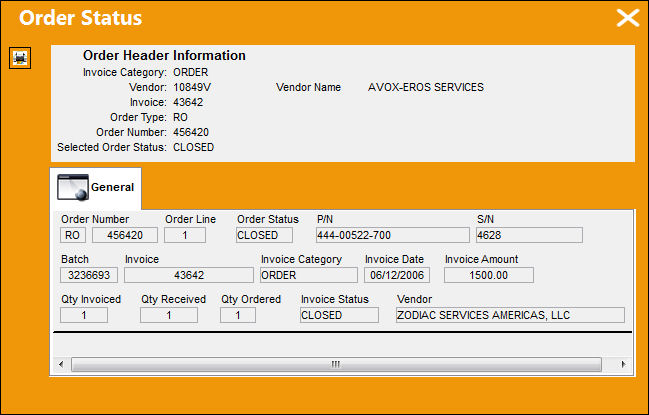Click the Vendor Name label in header

[x=308, y=87]
